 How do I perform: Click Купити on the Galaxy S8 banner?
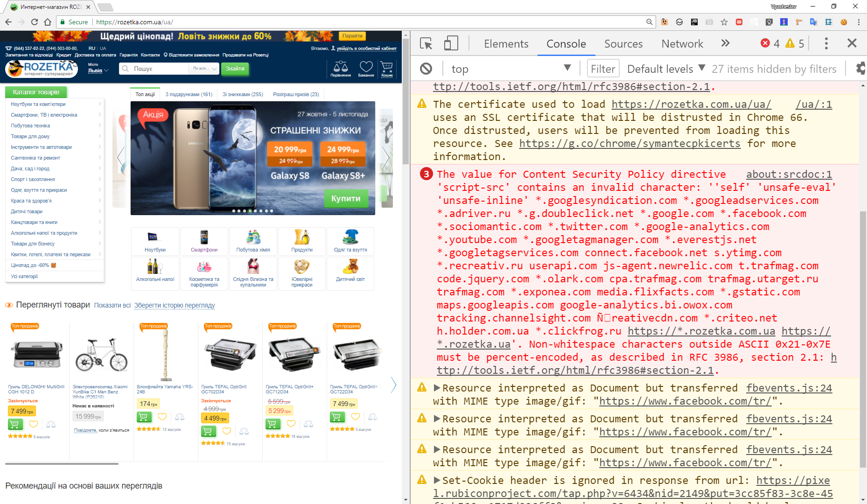coord(346,198)
